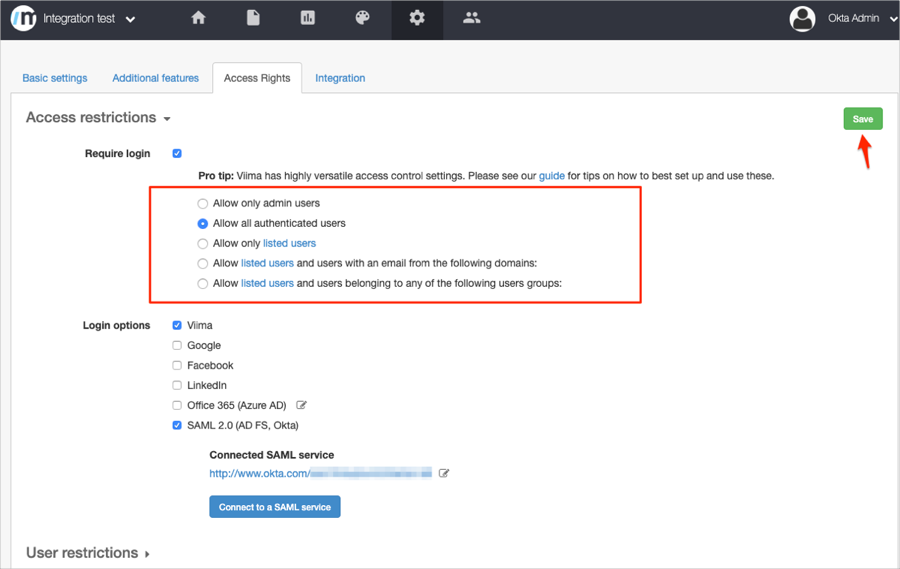Click 'Connect to a SAML service' button
Viewport: 900px width, 569px height.
pos(275,507)
